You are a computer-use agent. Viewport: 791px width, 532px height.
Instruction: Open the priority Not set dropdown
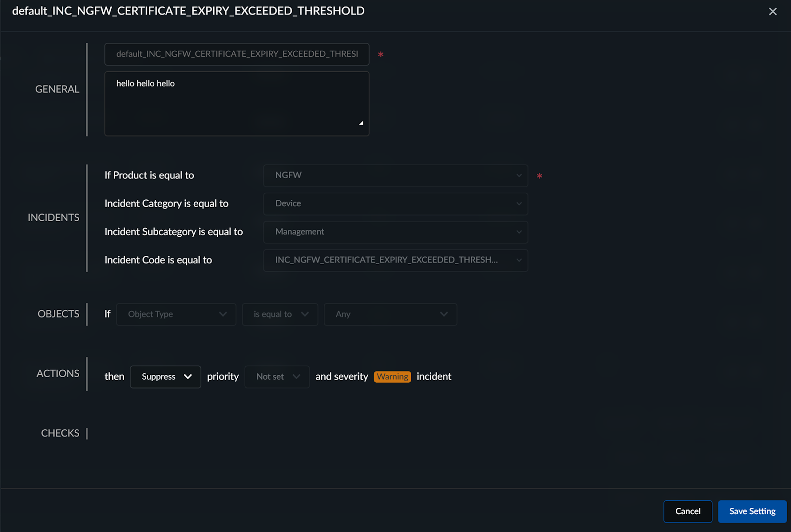[x=277, y=377]
